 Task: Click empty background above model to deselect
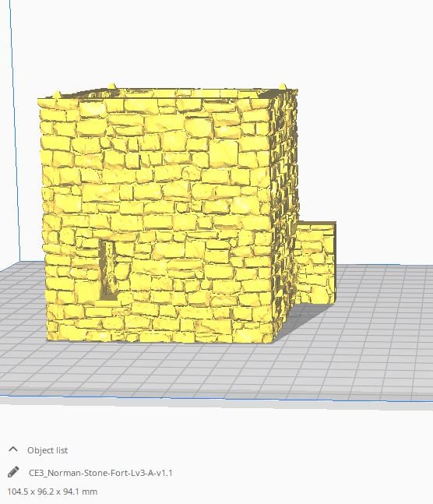[x=193, y=42]
